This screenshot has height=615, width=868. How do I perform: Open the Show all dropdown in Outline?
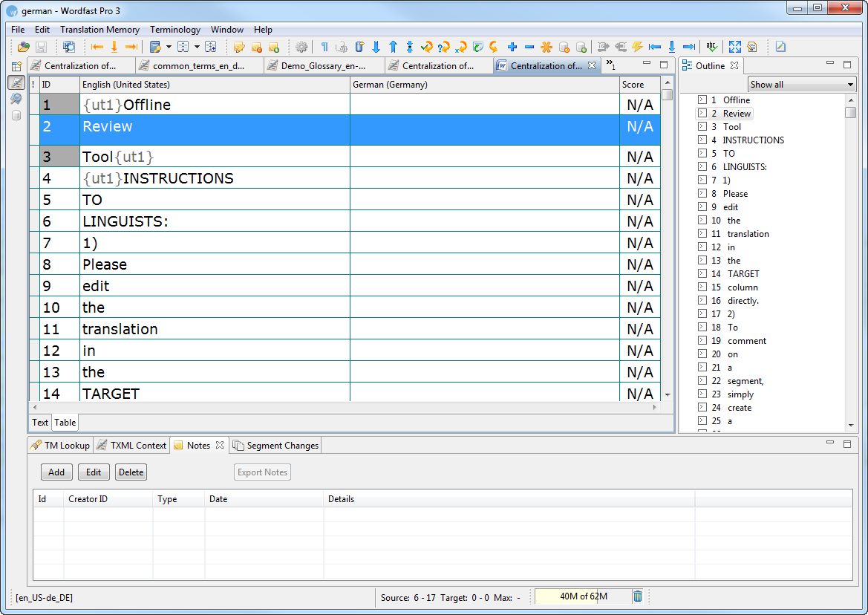click(802, 85)
